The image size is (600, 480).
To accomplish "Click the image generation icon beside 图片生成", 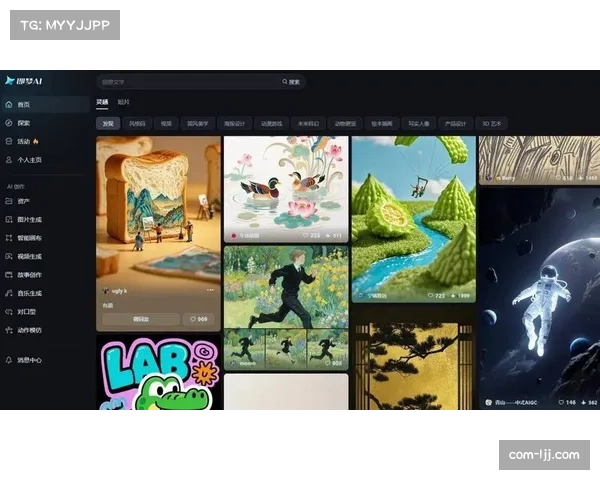I will (9, 219).
